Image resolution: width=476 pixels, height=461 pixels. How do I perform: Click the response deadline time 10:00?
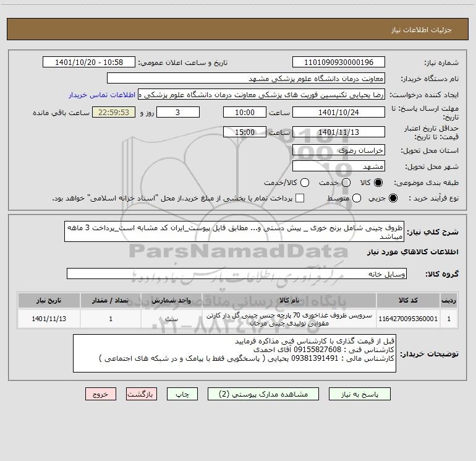click(x=245, y=112)
